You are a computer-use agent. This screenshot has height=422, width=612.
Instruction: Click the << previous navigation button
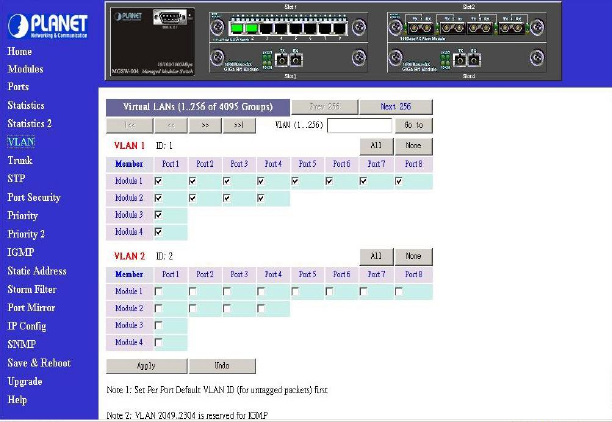(171, 125)
